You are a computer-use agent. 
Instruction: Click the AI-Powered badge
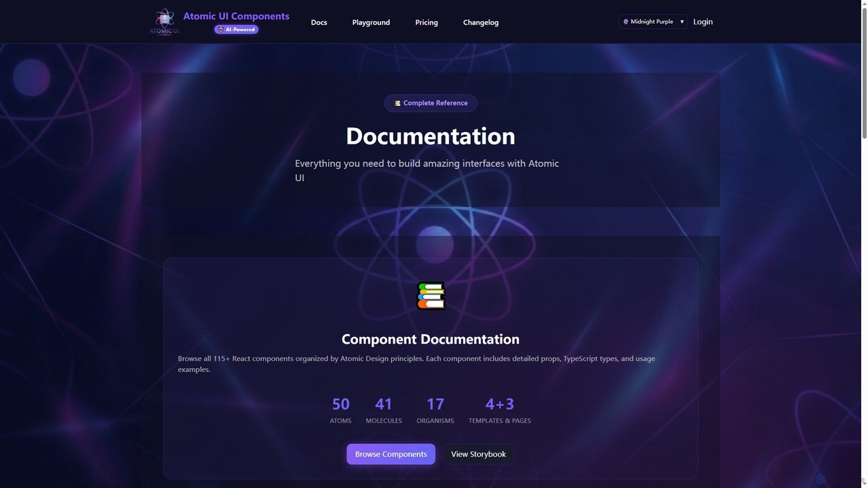click(x=237, y=30)
